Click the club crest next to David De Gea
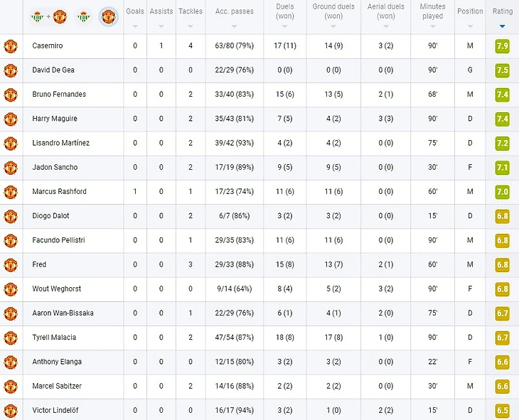This screenshot has width=519, height=420. 11,70
